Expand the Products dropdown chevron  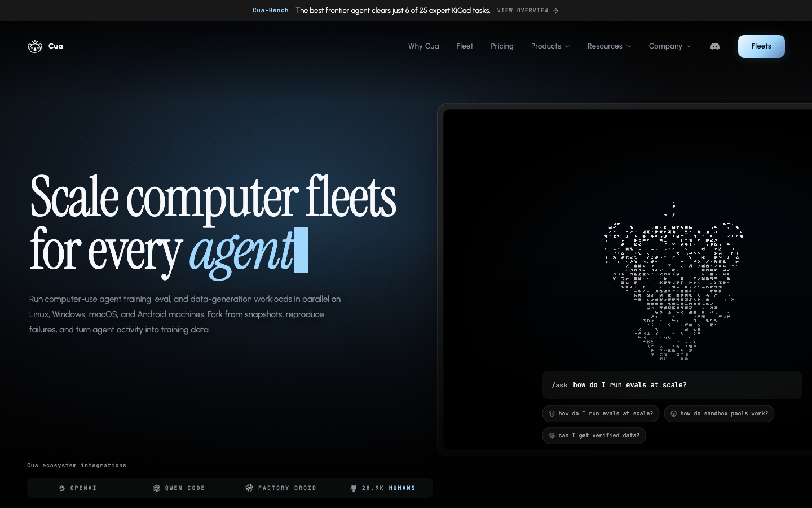(567, 47)
